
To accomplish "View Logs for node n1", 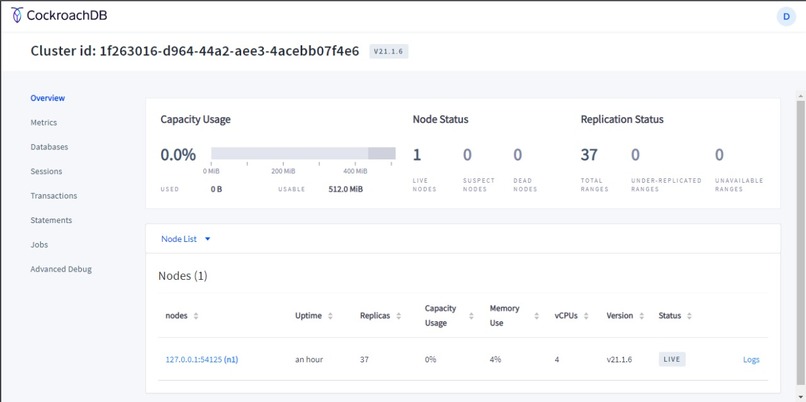I will [751, 360].
